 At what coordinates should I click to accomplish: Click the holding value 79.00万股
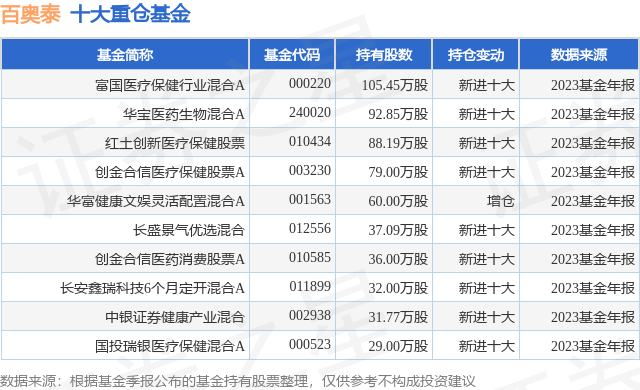coord(398,172)
